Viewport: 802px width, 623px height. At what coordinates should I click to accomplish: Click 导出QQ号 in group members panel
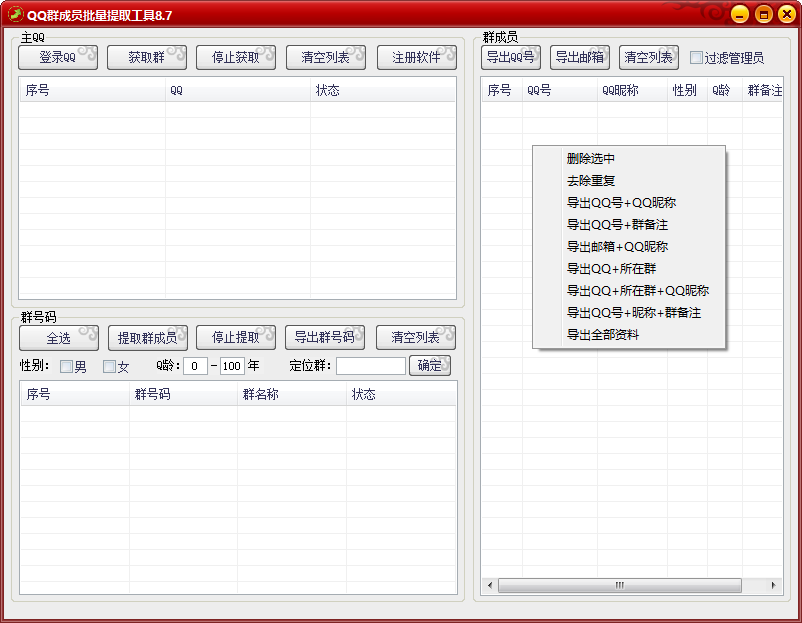coord(510,57)
